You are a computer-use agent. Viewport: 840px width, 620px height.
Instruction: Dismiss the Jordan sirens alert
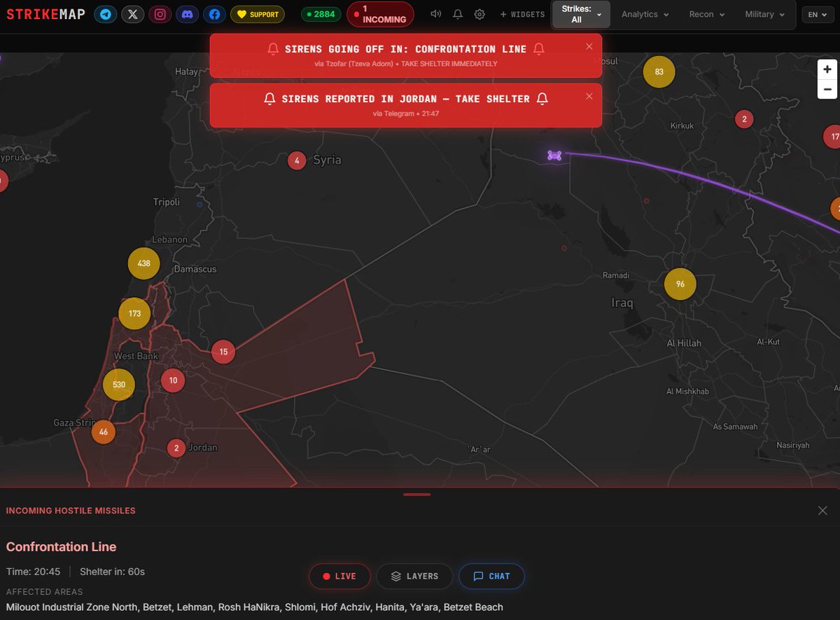pos(589,96)
